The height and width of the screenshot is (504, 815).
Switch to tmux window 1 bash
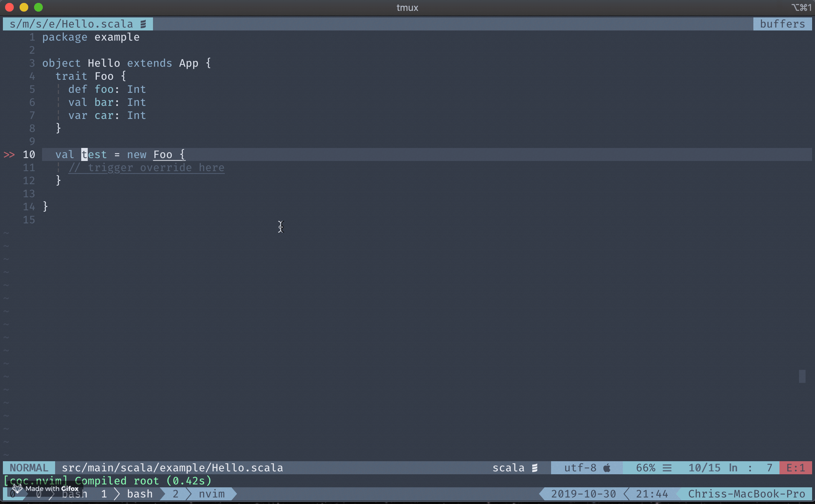[x=127, y=494]
